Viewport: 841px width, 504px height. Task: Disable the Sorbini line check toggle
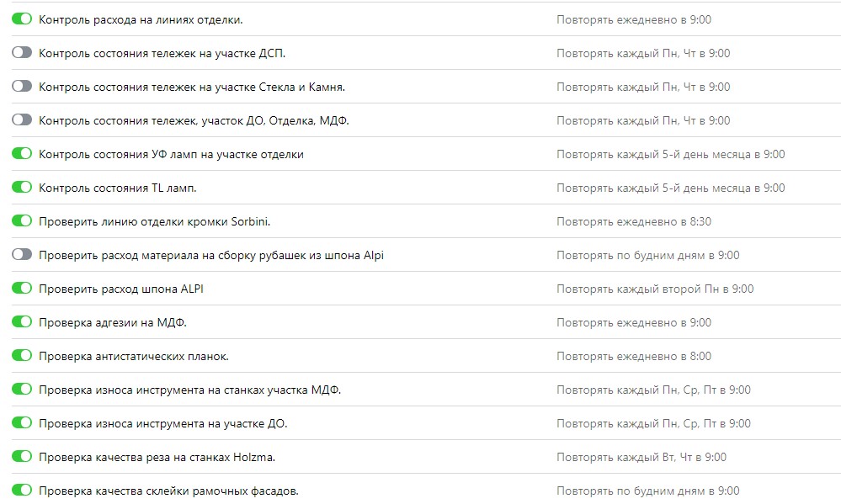22,221
